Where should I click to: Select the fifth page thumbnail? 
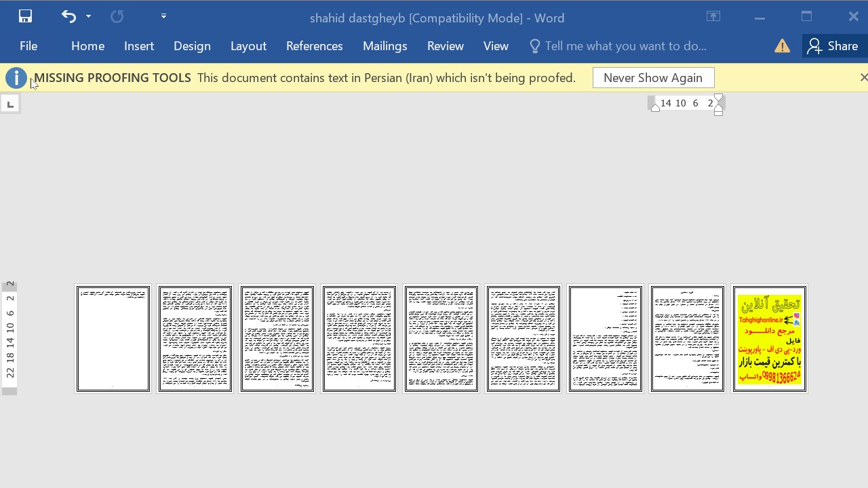[441, 339]
